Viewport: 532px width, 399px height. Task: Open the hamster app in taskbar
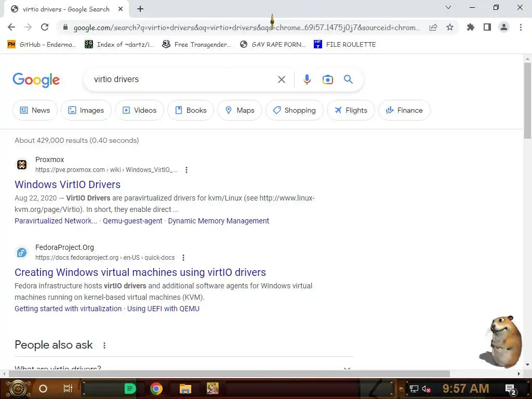click(212, 389)
